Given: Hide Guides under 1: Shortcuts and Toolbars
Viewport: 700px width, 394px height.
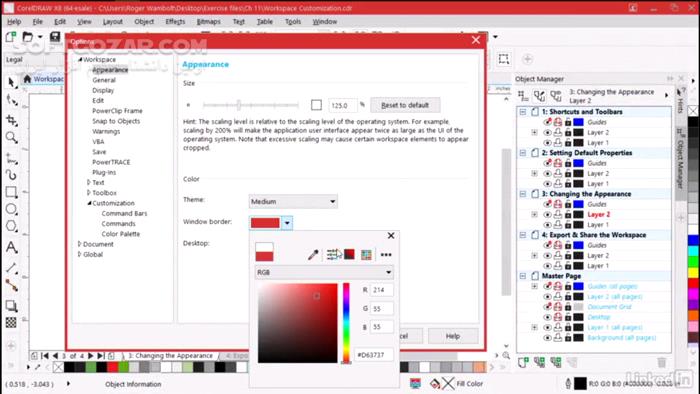Looking at the screenshot, I should click(x=547, y=122).
